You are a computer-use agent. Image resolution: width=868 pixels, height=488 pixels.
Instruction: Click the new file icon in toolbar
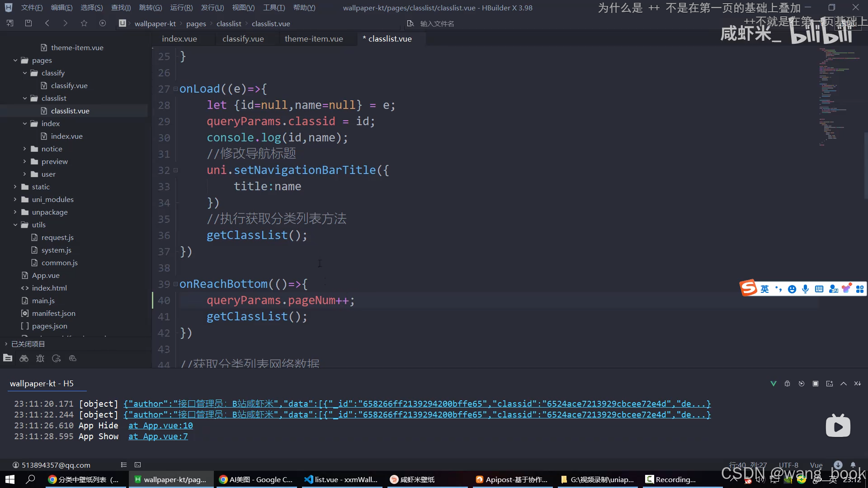point(10,23)
